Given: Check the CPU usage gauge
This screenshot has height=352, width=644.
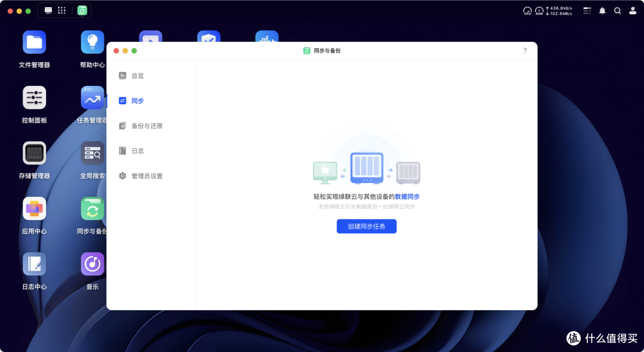Looking at the screenshot, I should click(x=527, y=11).
